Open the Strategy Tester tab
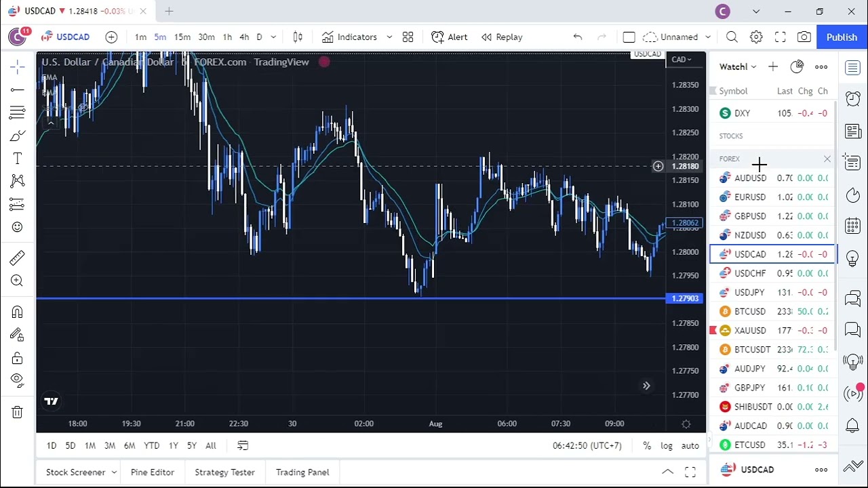868x488 pixels. (x=224, y=472)
